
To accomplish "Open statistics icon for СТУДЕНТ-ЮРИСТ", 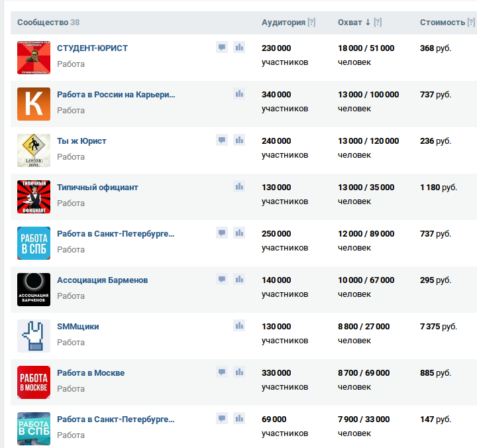I will pos(239,47).
